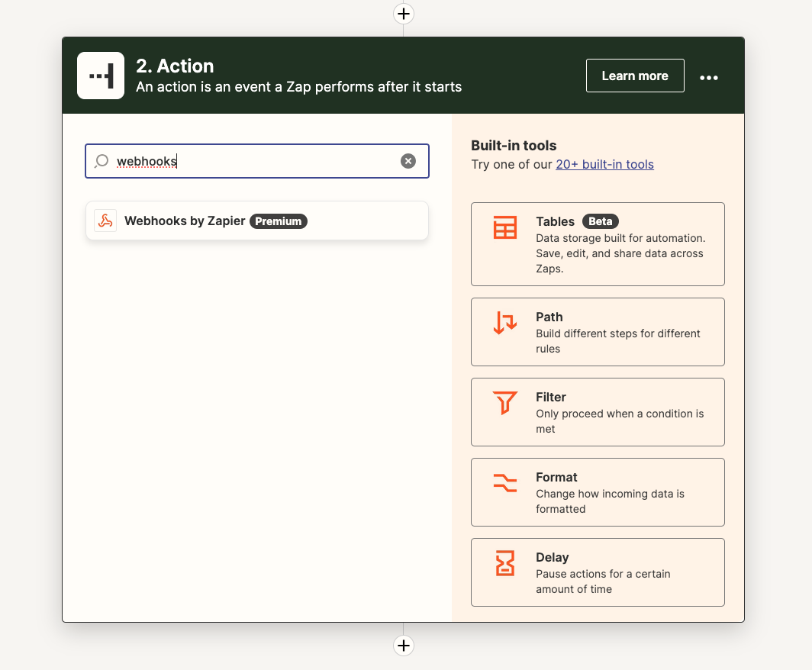Open the three-dot step options menu
Viewport: 812px width, 670px height.
(x=708, y=78)
